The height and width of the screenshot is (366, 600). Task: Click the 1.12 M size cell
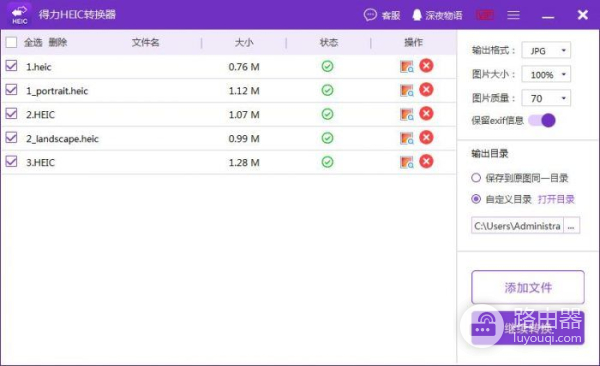click(244, 91)
